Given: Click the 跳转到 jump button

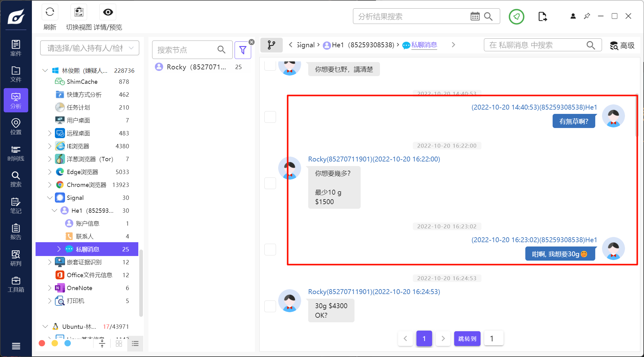Looking at the screenshot, I should pyautogui.click(x=467, y=338).
